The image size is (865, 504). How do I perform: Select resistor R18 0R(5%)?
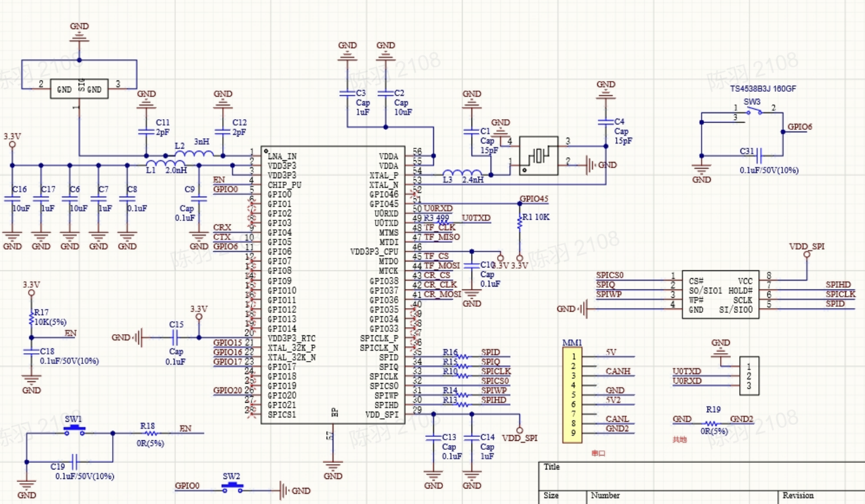151,433
